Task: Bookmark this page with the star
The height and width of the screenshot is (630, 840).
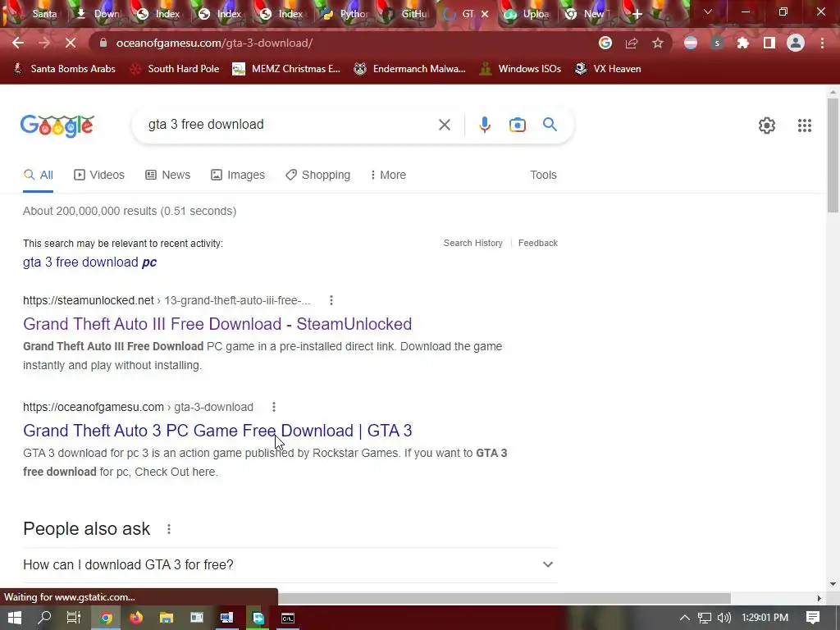Action: pos(658,43)
